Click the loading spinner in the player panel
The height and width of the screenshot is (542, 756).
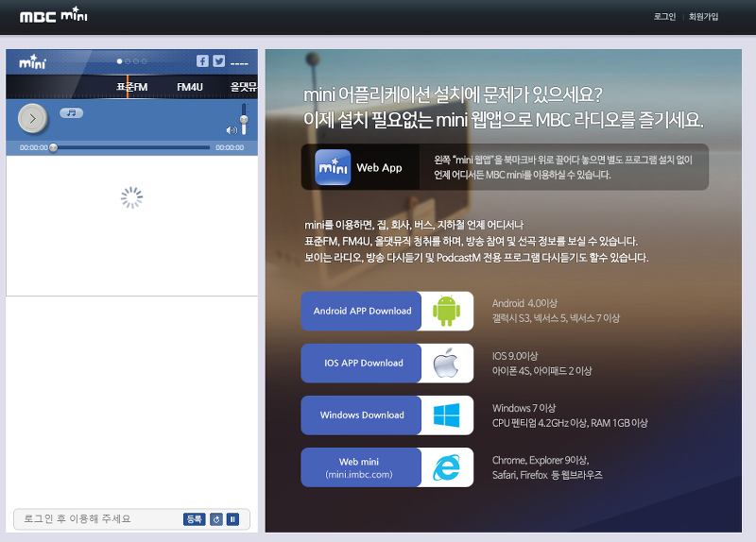coord(131,197)
